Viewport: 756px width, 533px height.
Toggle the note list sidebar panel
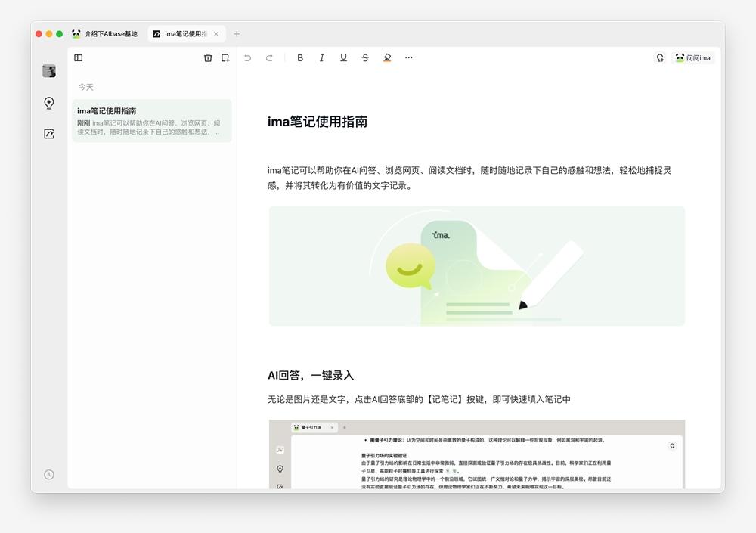[x=79, y=57]
